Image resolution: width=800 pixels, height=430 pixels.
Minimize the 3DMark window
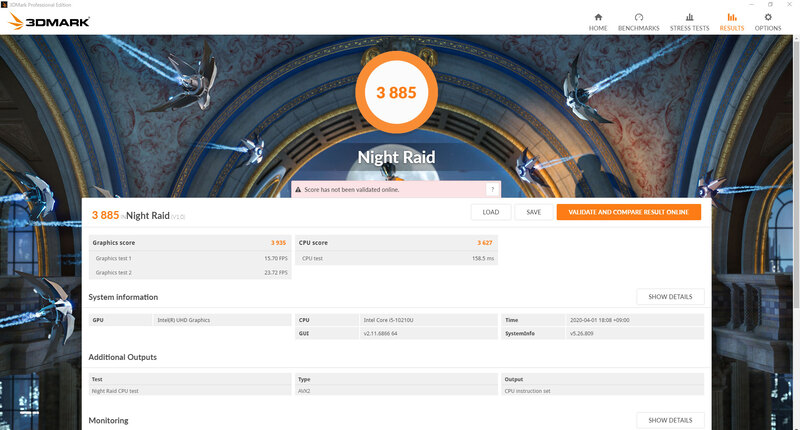(752, 4)
